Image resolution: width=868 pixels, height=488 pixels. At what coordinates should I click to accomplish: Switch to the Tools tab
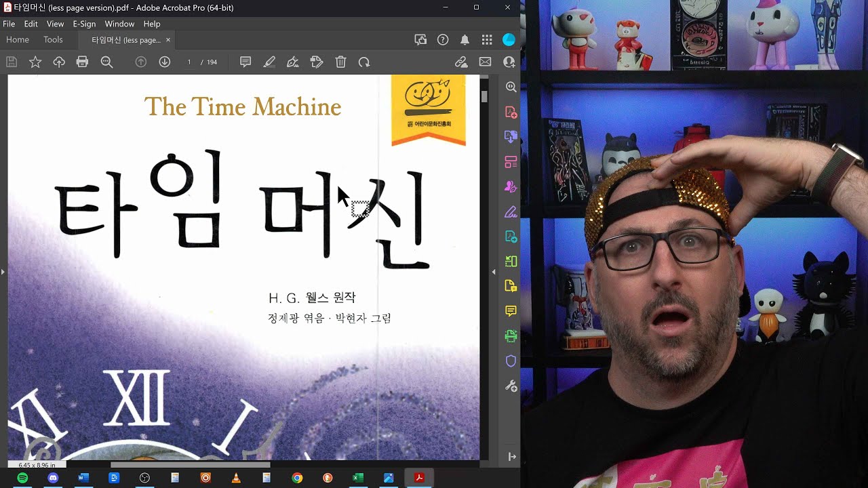(x=53, y=40)
